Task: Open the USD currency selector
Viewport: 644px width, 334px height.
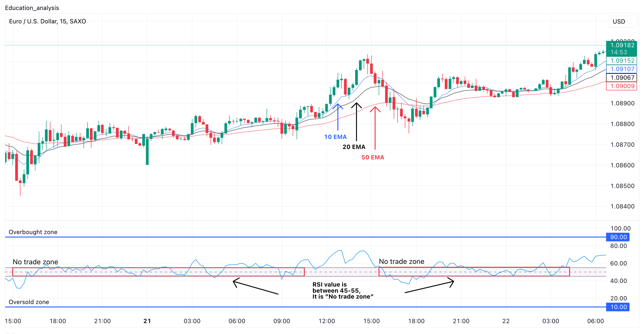Action: point(619,22)
